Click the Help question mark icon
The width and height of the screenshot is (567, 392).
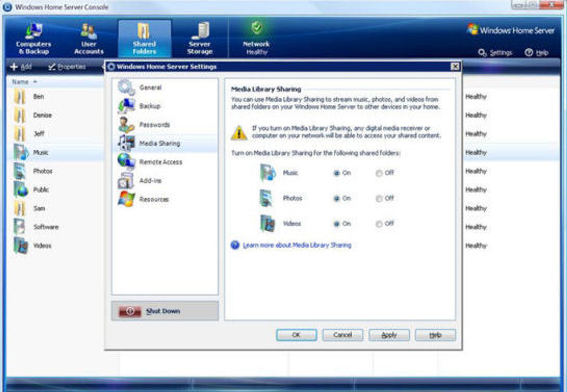[x=529, y=52]
